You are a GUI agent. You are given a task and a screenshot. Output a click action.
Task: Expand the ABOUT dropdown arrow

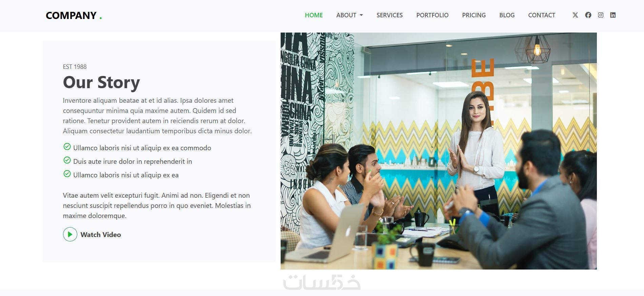(x=361, y=15)
